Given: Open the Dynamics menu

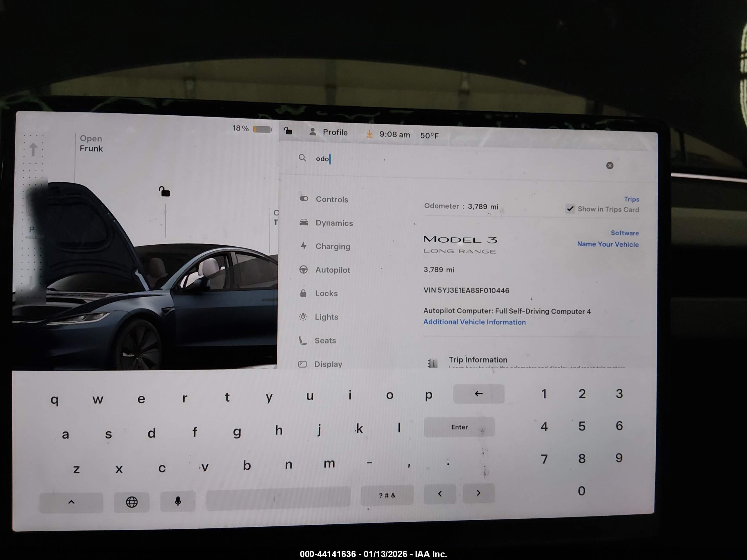Looking at the screenshot, I should tap(326, 223).
